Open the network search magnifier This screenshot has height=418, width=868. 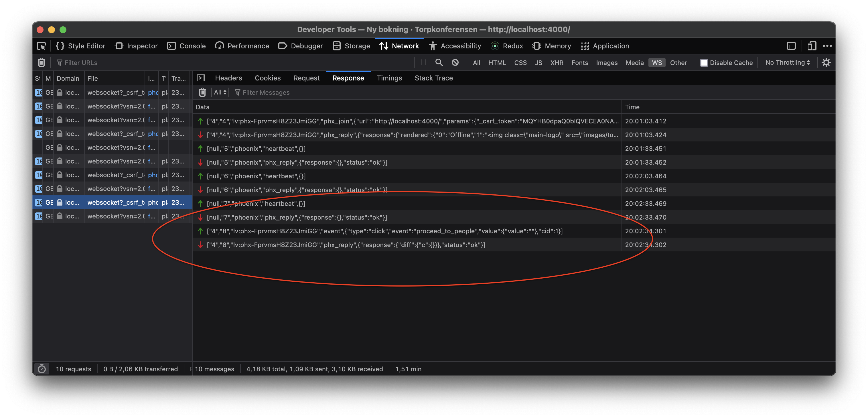tap(439, 62)
